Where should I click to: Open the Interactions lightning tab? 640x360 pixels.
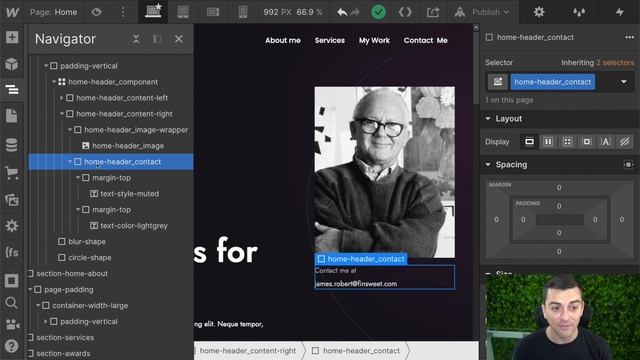tap(620, 12)
